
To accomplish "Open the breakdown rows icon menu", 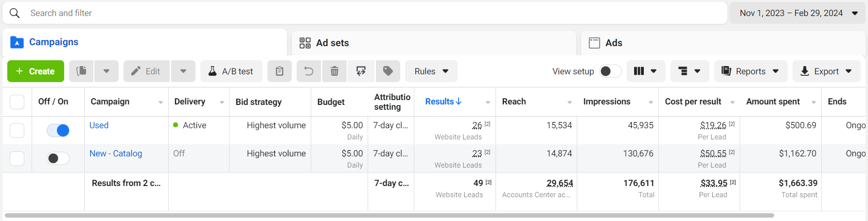I will [690, 71].
